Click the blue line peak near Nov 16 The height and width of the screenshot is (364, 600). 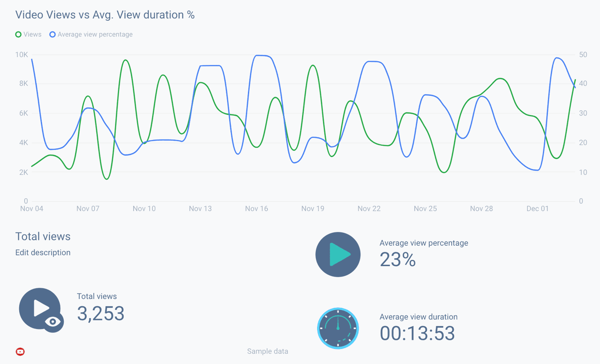[262, 55]
